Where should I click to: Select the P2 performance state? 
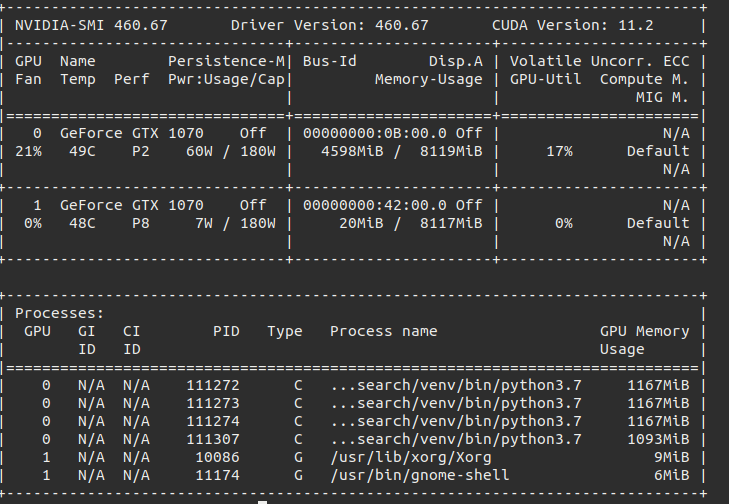coord(141,151)
